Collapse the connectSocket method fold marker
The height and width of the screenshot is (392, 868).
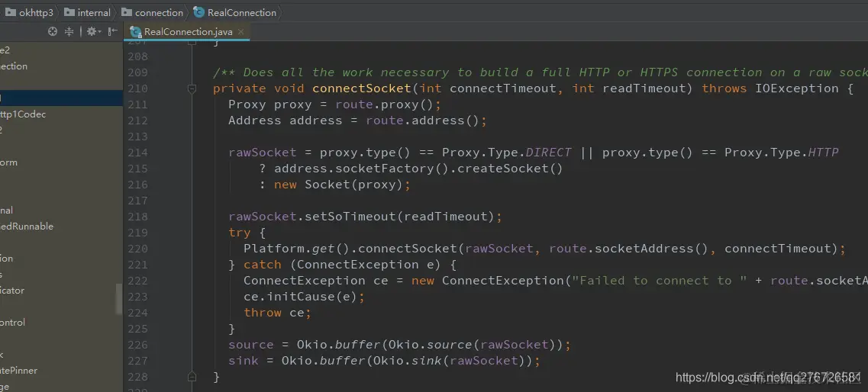click(192, 88)
